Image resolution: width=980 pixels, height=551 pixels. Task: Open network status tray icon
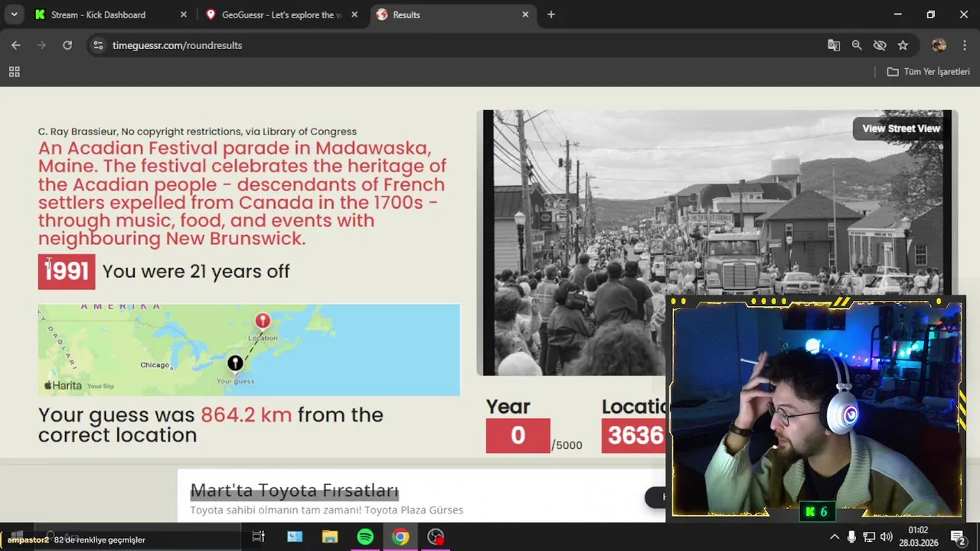pyautogui.click(x=869, y=536)
